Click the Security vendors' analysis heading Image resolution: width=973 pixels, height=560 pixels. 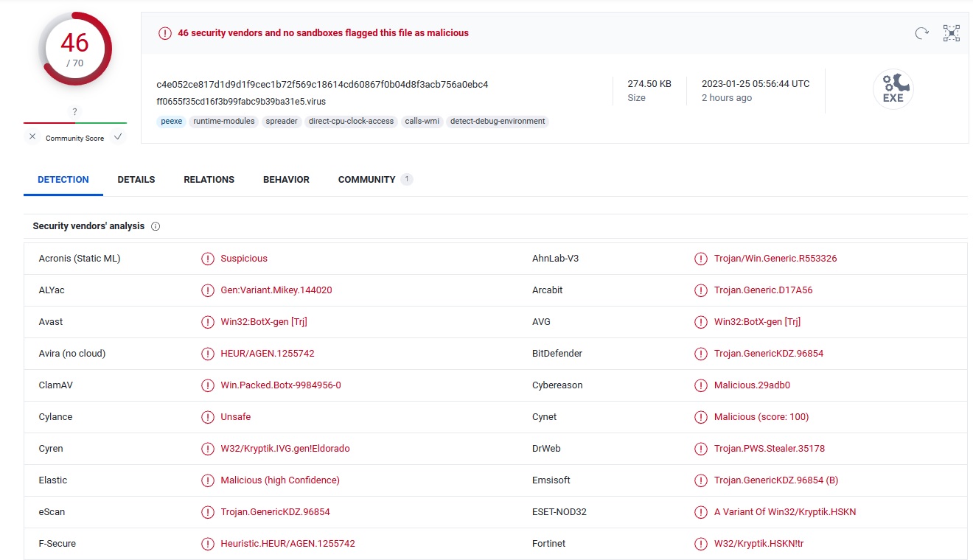click(88, 226)
